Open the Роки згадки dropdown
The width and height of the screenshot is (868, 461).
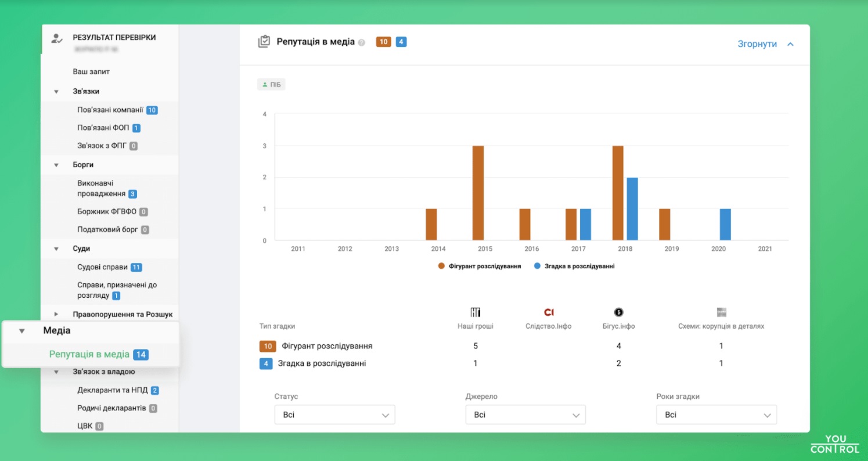pyautogui.click(x=716, y=415)
